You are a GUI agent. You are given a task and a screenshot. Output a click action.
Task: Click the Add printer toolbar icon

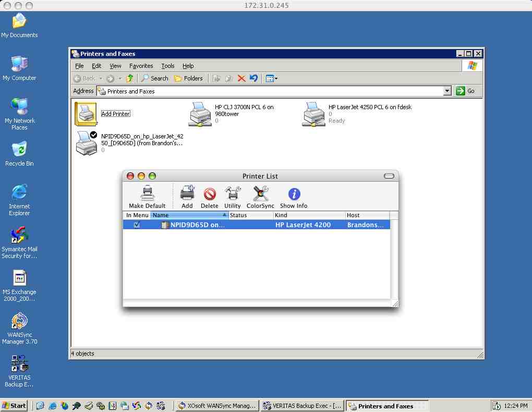point(187,197)
